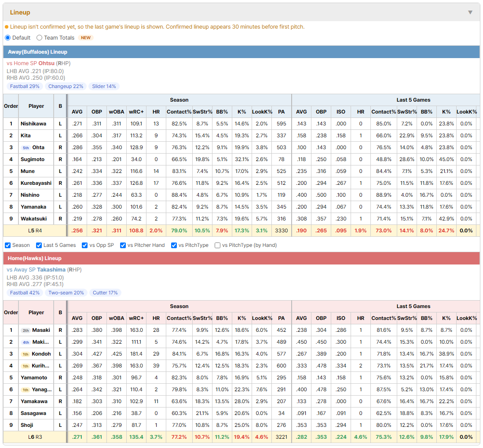Click the 2th badge beside Masaki

tap(26, 330)
